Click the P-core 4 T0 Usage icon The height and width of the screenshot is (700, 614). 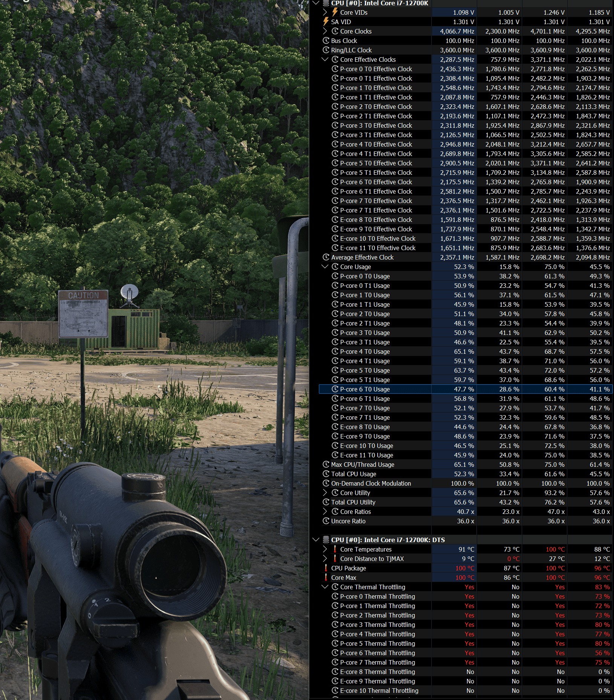coord(335,352)
